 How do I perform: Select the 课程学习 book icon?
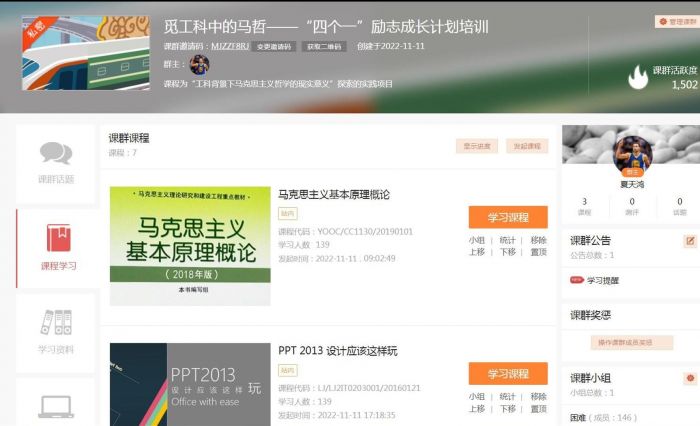pos(58,239)
